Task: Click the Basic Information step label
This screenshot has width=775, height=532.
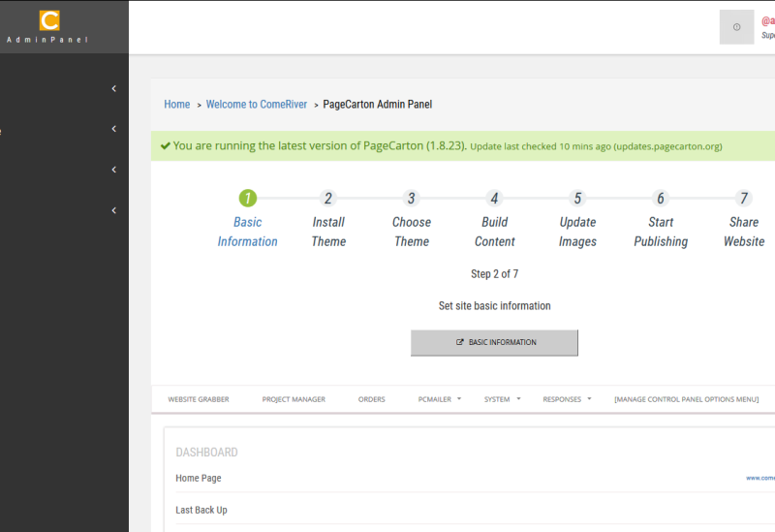Action: (248, 232)
